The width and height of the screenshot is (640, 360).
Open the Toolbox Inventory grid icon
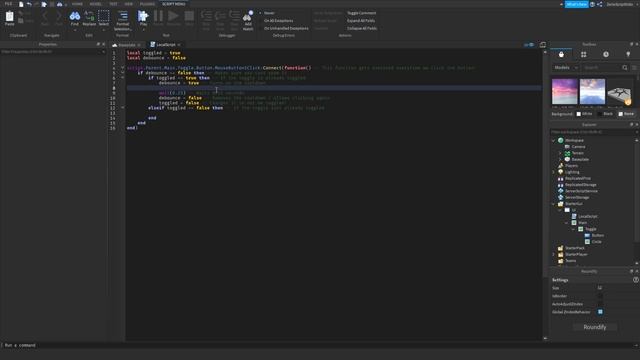coord(584,54)
